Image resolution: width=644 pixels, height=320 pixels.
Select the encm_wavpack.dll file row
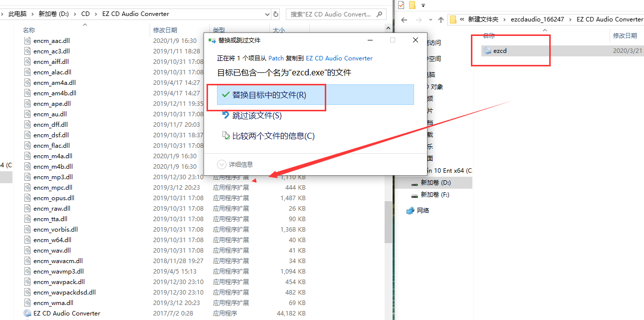(x=165, y=282)
